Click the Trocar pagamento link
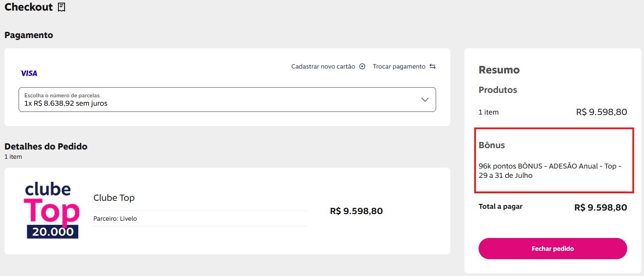The image size is (644, 276). [x=399, y=66]
